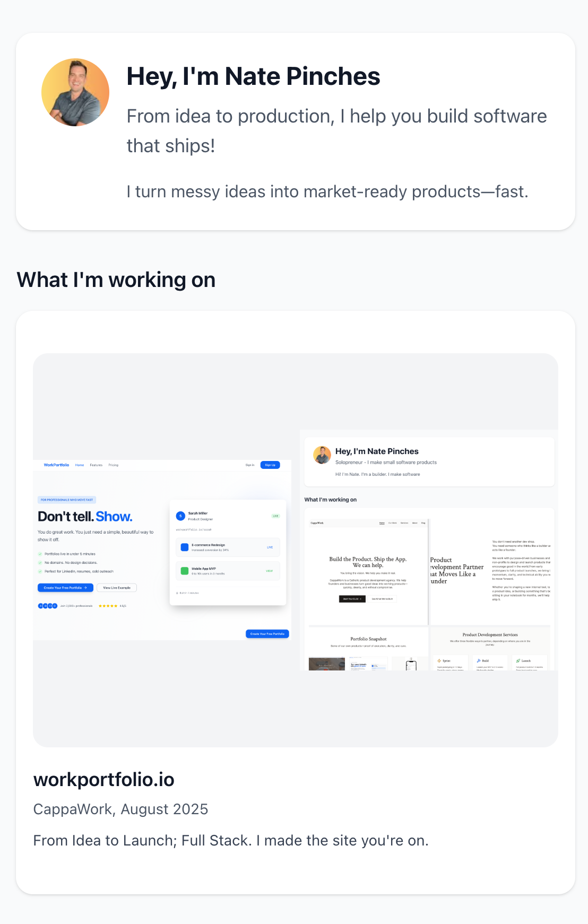Click the "Hey, I'm Nate Pinches" heading
The height and width of the screenshot is (924, 588).
[253, 76]
